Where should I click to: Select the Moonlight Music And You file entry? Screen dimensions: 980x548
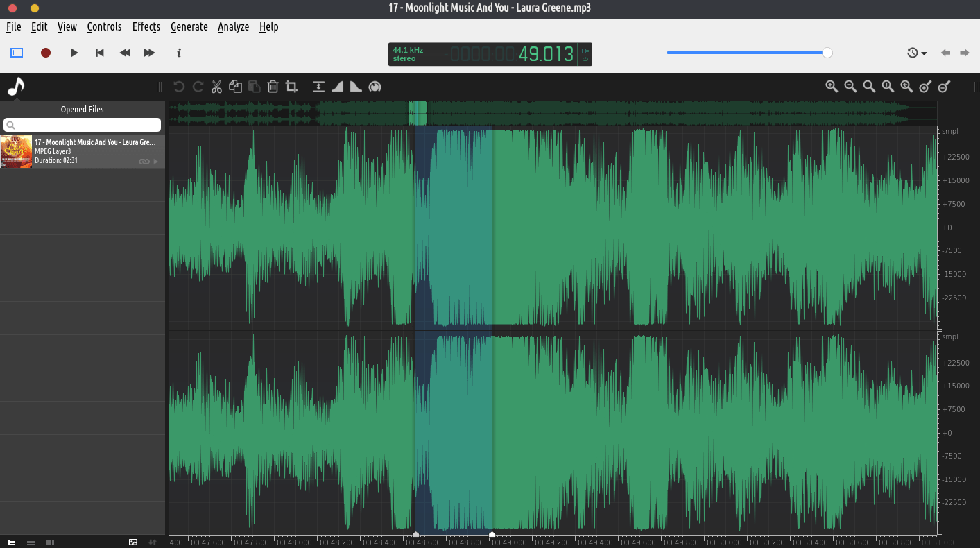[83, 151]
